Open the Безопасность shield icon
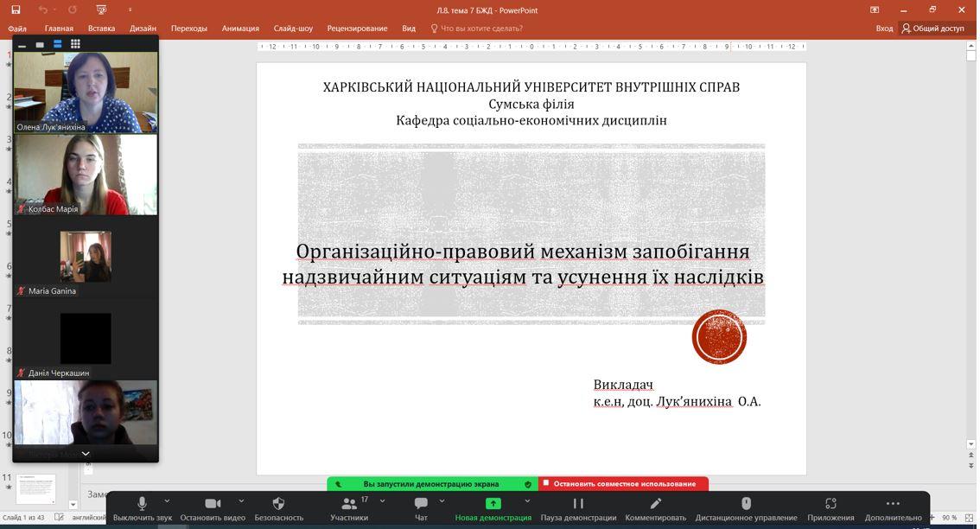Image resolution: width=980 pixels, height=529 pixels. pos(278,504)
